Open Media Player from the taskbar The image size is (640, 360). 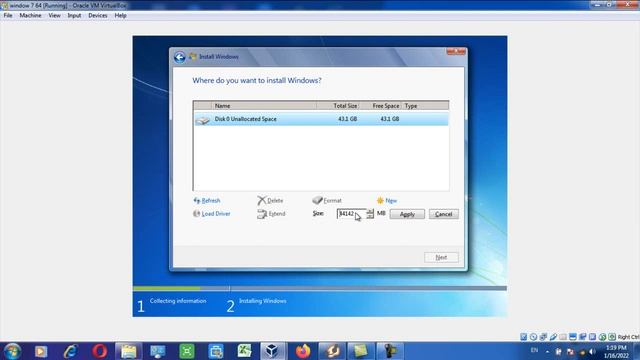pos(40,351)
